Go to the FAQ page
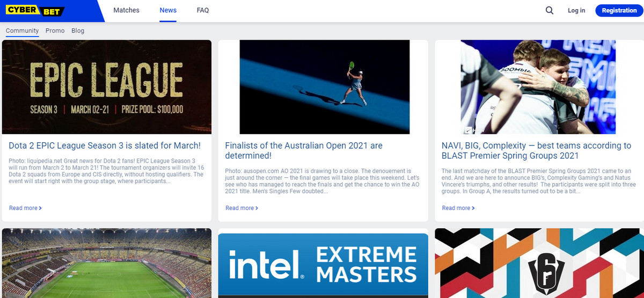 pyautogui.click(x=203, y=10)
